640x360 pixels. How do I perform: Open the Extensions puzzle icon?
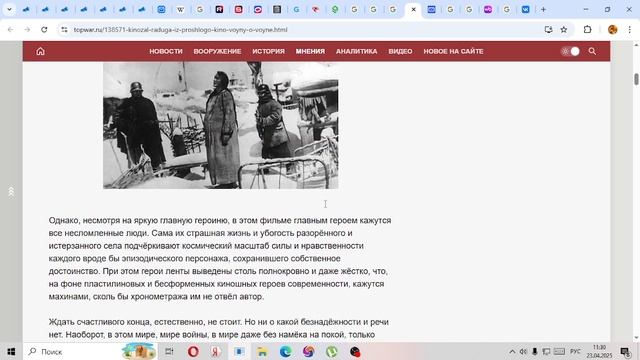[x=587, y=29]
